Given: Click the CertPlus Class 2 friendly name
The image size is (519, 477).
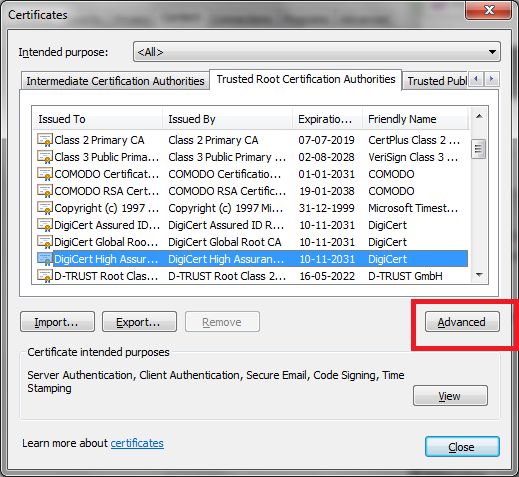Looking at the screenshot, I should [x=414, y=140].
